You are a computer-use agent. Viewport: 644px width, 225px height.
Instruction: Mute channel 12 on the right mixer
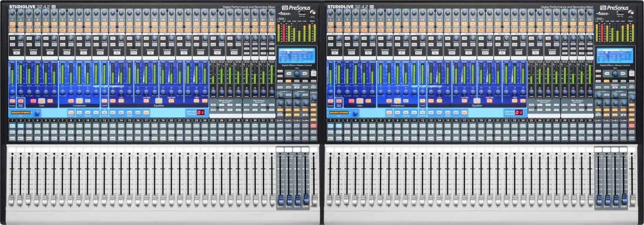point(422,138)
